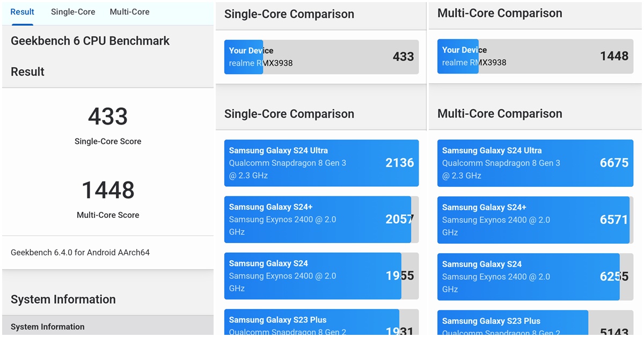
Task: Open Galaxy S24 Ultra multi-core entry
Action: coord(535,163)
